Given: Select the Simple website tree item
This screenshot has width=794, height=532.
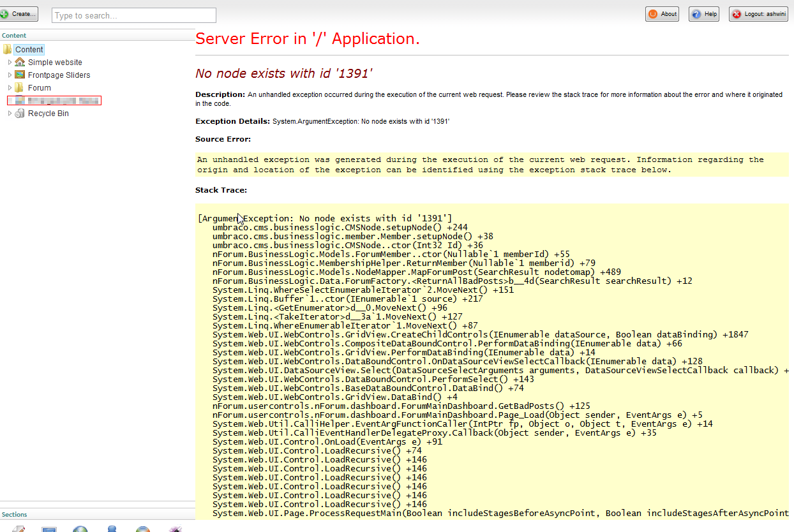Looking at the screenshot, I should (x=55, y=63).
